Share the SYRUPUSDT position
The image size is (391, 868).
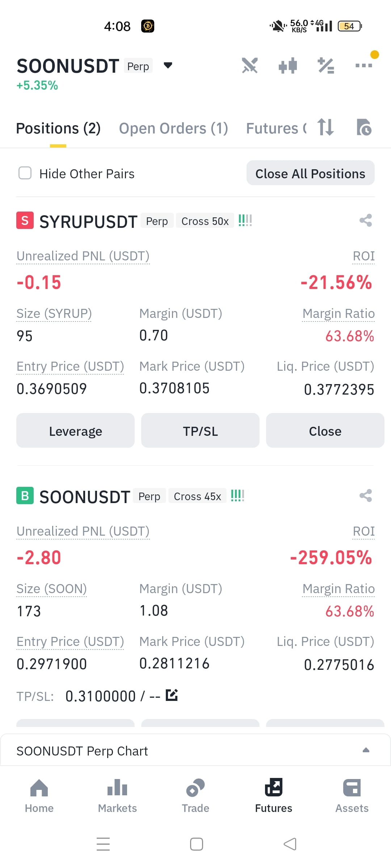tap(366, 220)
